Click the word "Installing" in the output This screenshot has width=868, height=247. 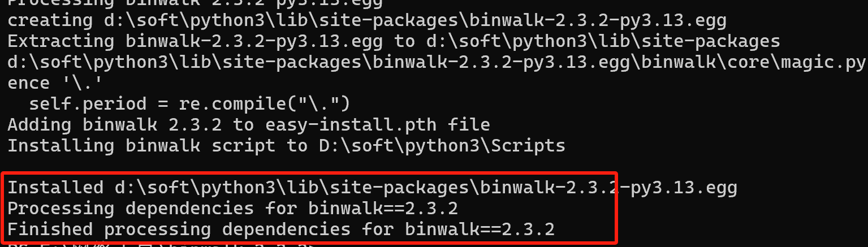click(x=61, y=145)
